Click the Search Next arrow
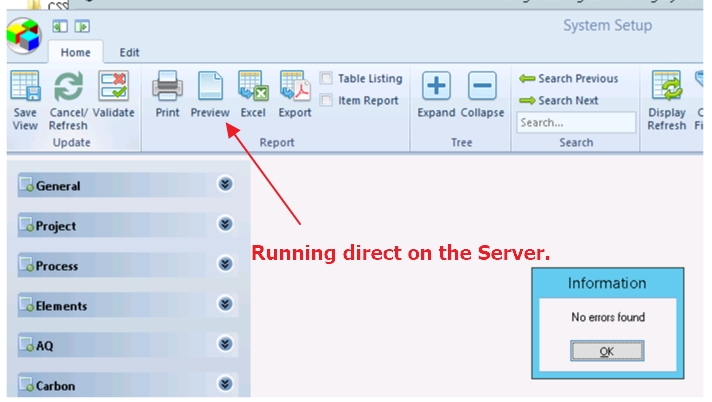712x402 pixels. coord(527,100)
